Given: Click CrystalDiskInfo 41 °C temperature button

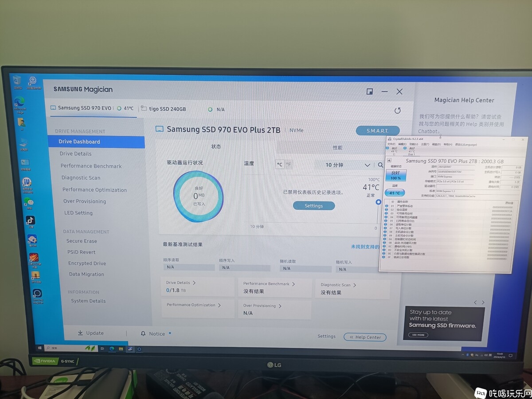Looking at the screenshot, I should pyautogui.click(x=395, y=193).
